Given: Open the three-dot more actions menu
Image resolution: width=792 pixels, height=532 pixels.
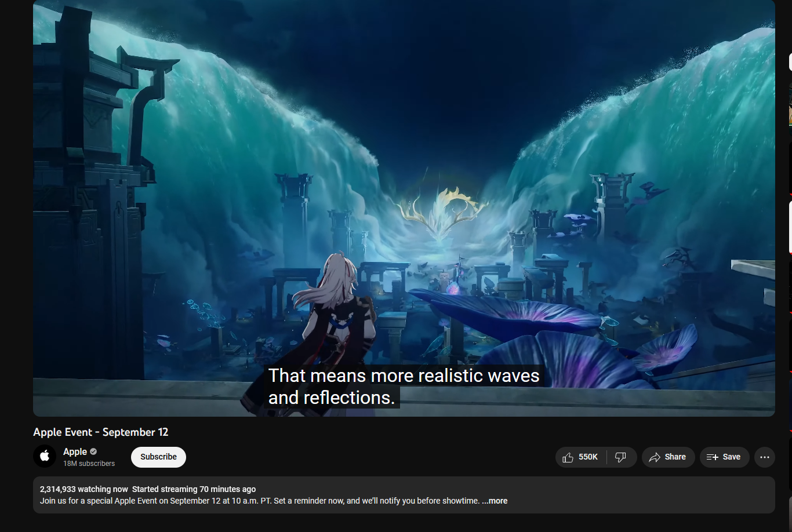Looking at the screenshot, I should tap(765, 457).
